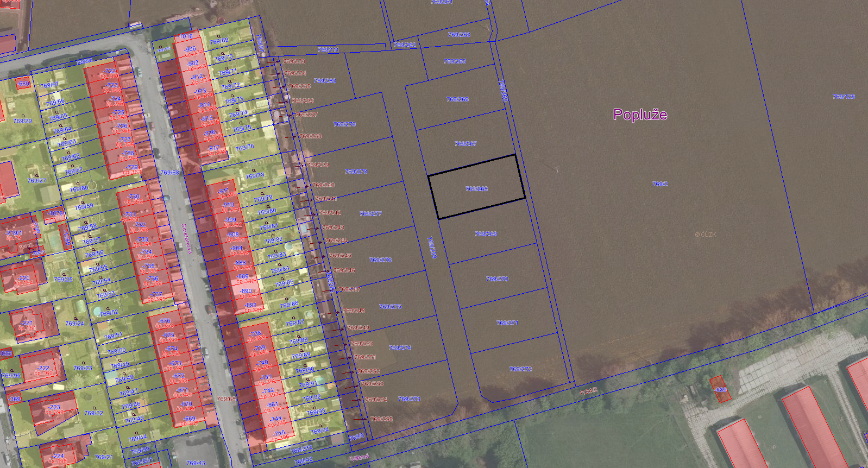Select building parcel -917 on Smetanova
Viewport: 868px width, 468px height.
coord(213,148)
